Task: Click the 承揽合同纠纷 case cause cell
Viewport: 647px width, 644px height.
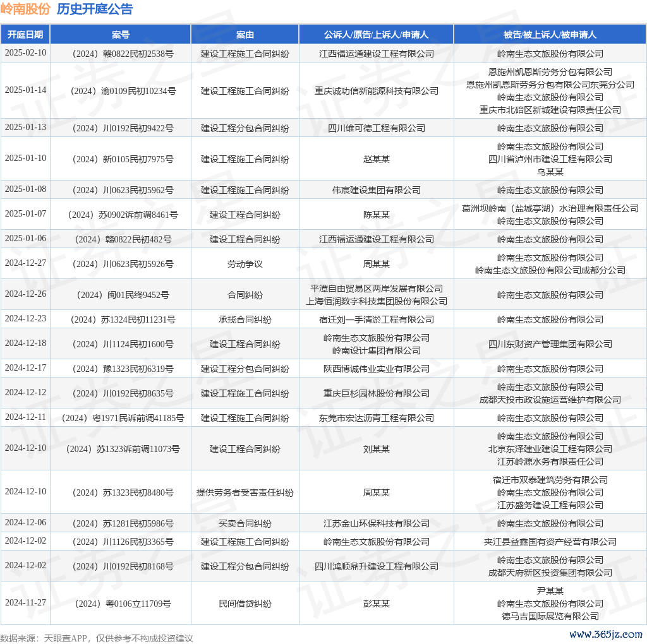Action: click(245, 319)
